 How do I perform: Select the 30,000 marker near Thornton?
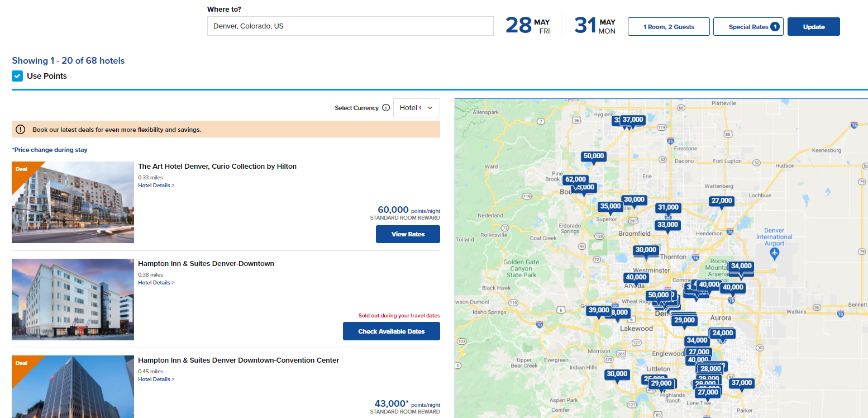point(646,250)
